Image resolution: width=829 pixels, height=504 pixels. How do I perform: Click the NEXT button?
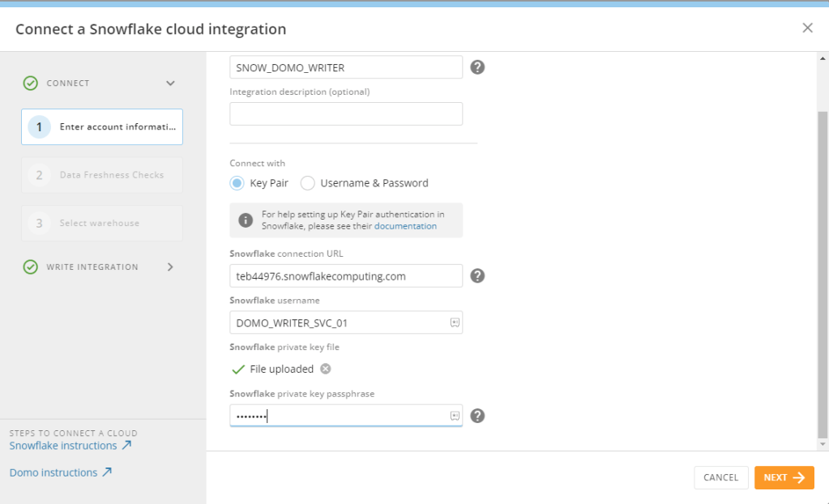pyautogui.click(x=784, y=477)
